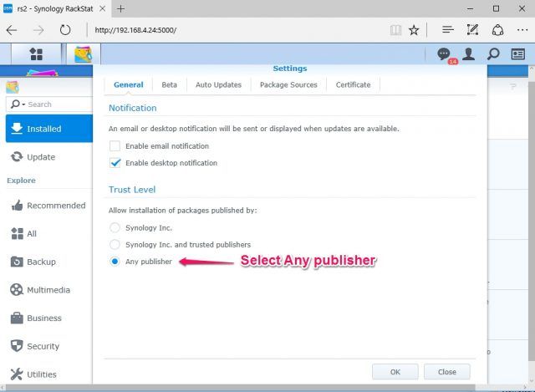
Task: Click the browser share icon
Action: (497, 30)
